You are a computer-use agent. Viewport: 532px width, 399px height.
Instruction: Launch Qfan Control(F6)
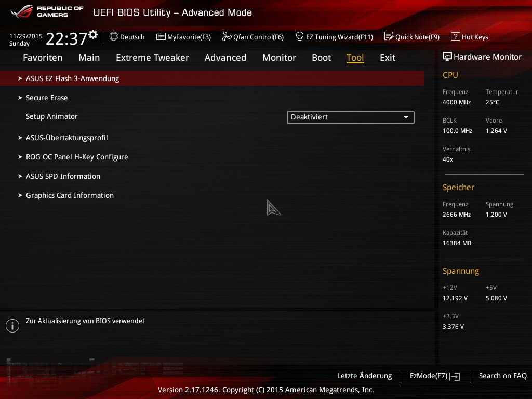(253, 37)
